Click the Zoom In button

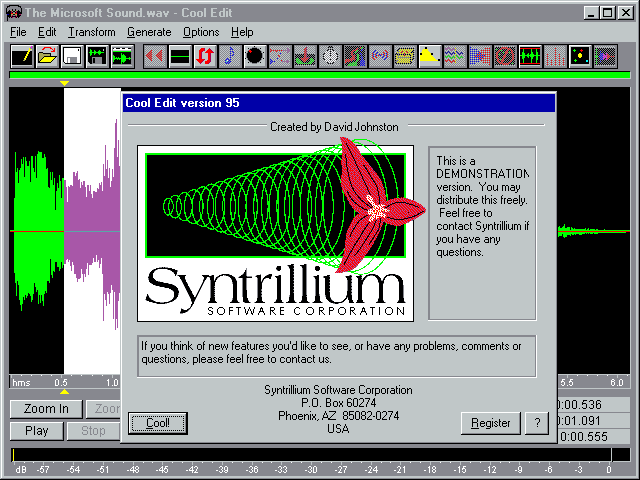[x=46, y=409]
